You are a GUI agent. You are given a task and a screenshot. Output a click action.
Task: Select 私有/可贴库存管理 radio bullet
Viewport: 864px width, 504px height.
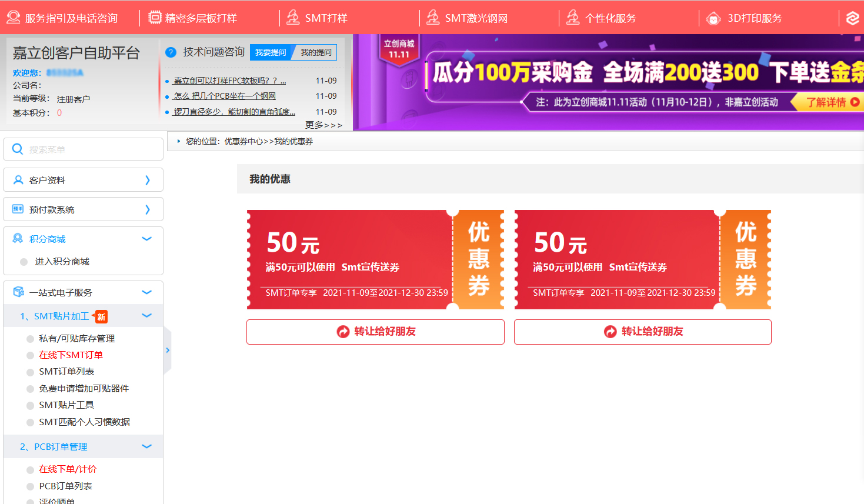[30, 339]
